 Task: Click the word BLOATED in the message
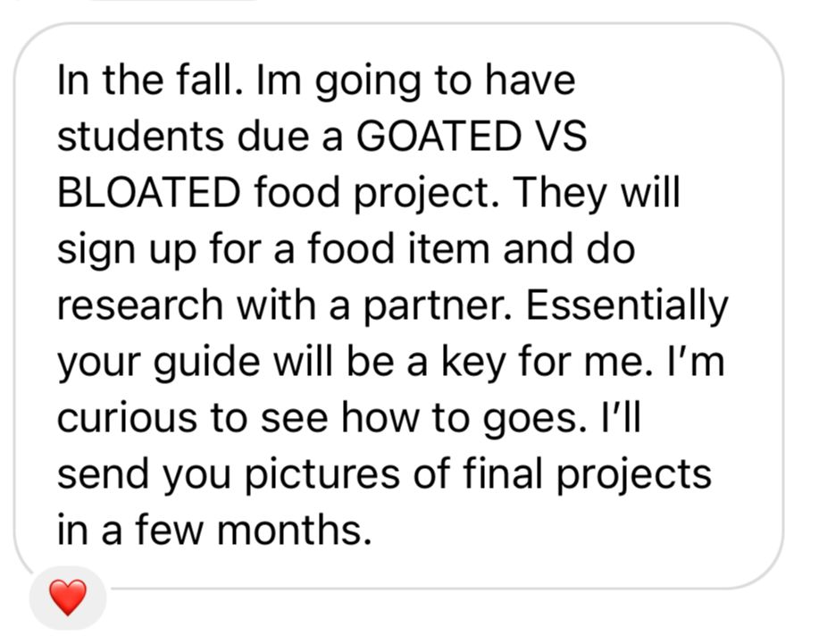click(x=148, y=193)
